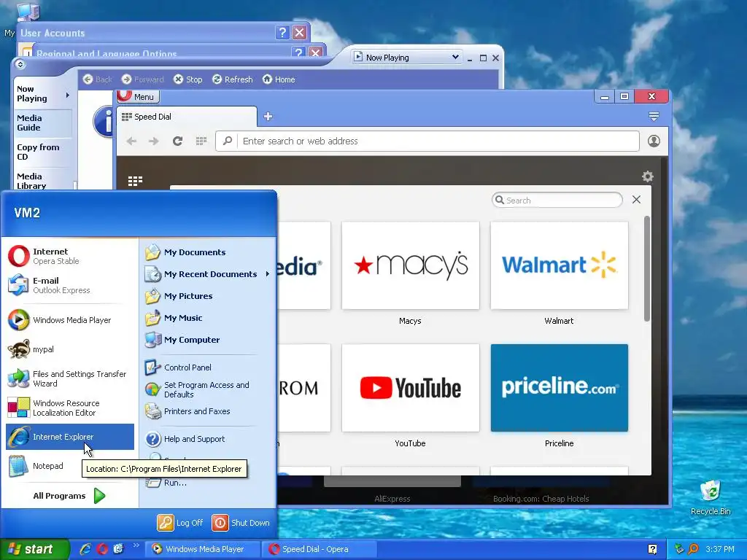
Task: Open the YouTube speed dial tile
Action: tap(410, 388)
